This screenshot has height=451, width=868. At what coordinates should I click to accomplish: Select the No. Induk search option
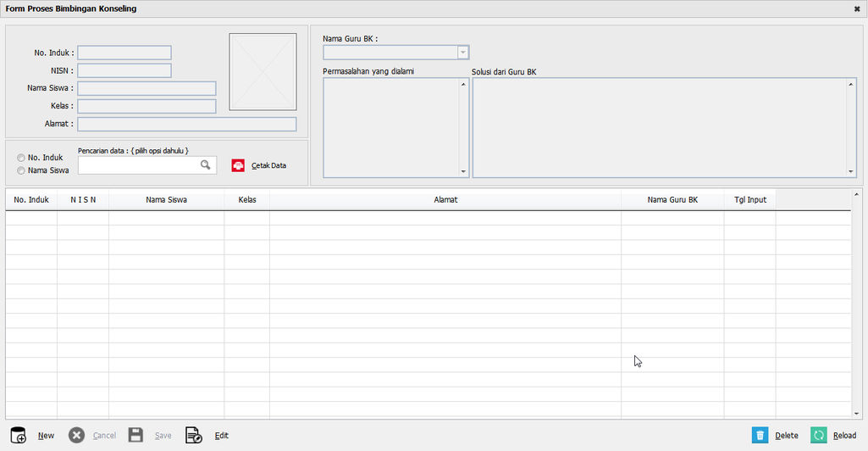click(x=21, y=158)
